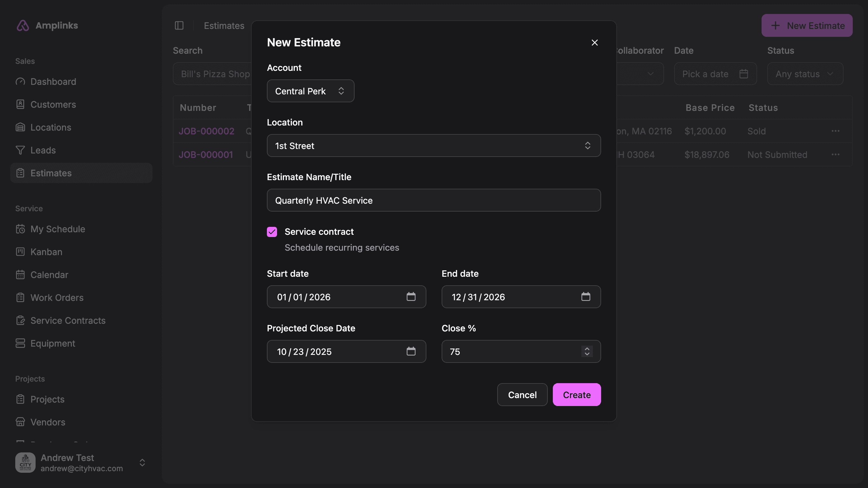This screenshot has width=868, height=488.
Task: Click the Amplinks logo icon
Action: 23,25
